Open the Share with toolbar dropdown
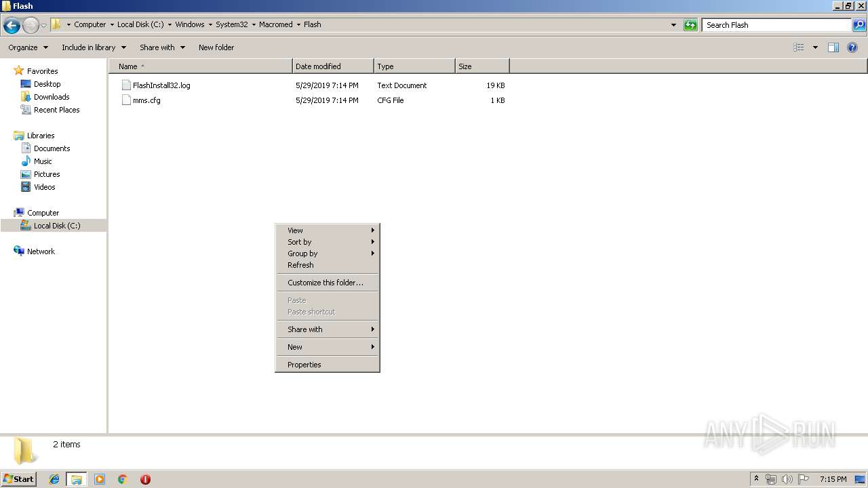Image resolution: width=868 pixels, height=488 pixels. [x=162, y=47]
